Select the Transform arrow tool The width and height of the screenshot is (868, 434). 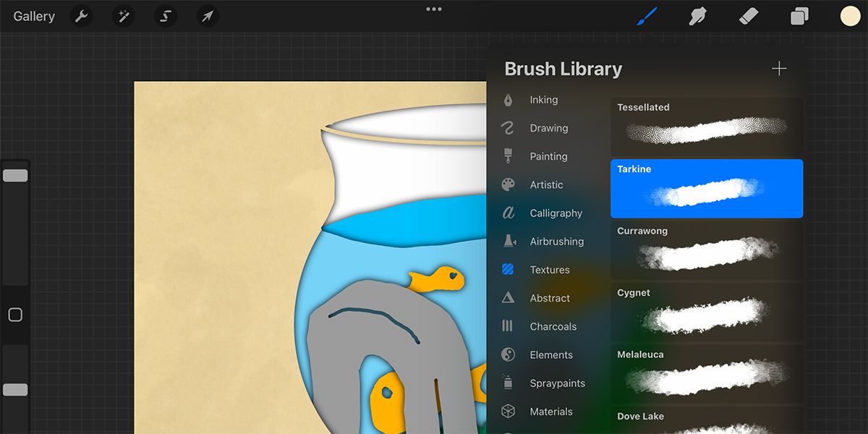pyautogui.click(x=208, y=16)
